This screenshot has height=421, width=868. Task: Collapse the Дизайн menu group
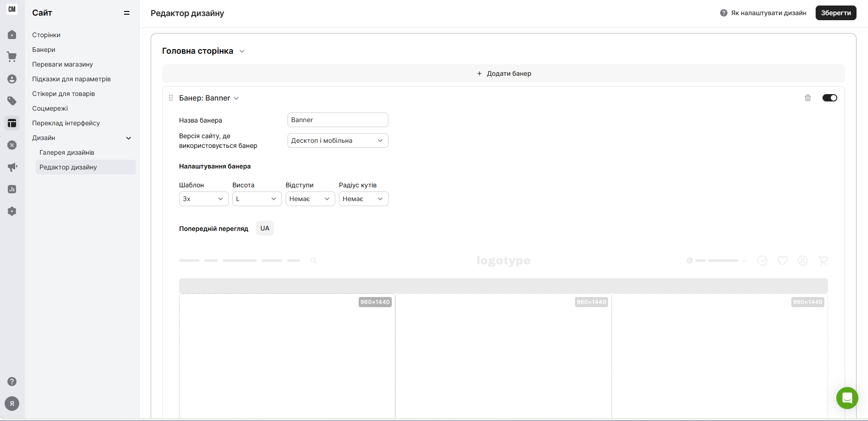pyautogui.click(x=129, y=138)
